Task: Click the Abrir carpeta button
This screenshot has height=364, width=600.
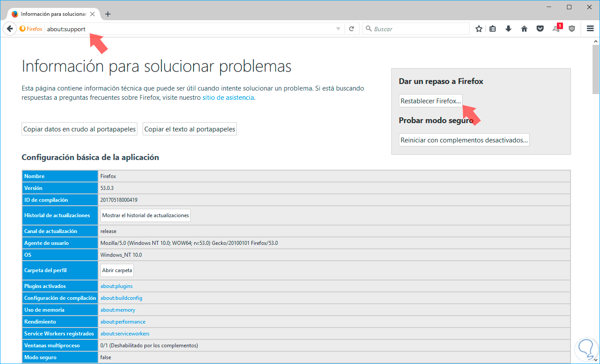Action: [117, 270]
